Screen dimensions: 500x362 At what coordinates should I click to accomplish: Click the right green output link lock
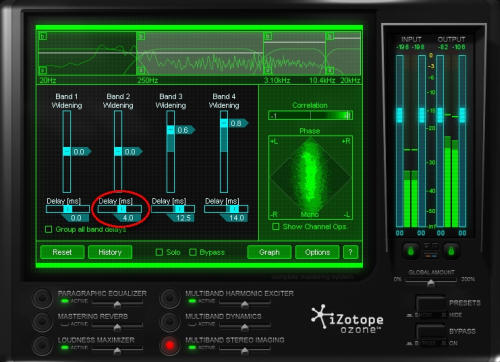pyautogui.click(x=451, y=251)
